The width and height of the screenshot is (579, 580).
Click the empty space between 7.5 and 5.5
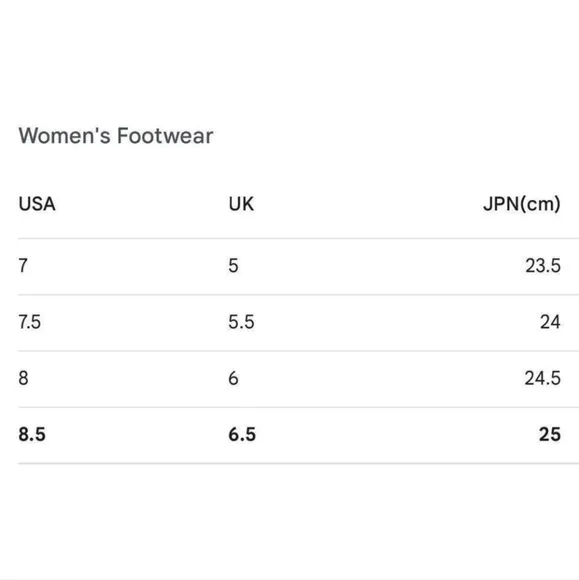coord(135,322)
